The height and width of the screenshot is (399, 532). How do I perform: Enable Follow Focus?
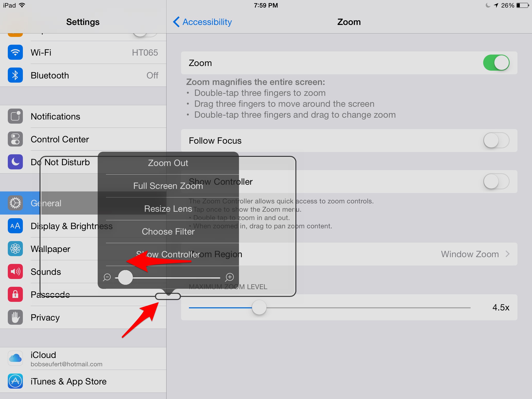[x=496, y=140]
